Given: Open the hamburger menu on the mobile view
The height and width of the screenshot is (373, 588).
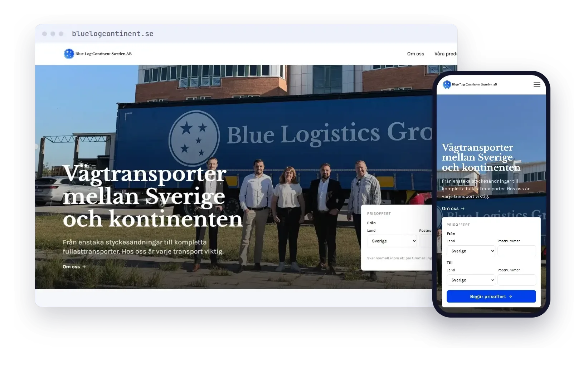Looking at the screenshot, I should click(537, 85).
